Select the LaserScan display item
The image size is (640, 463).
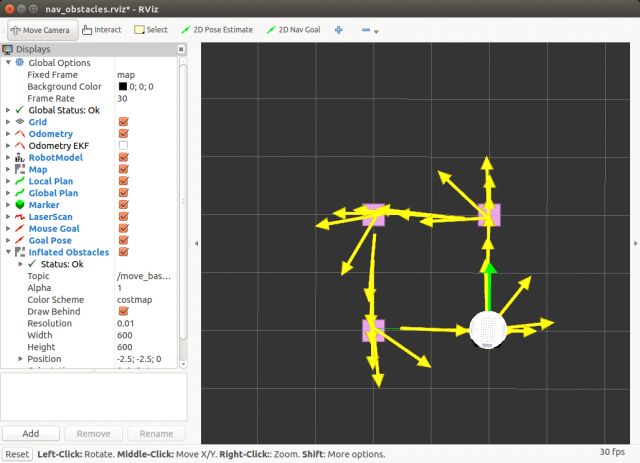pos(49,217)
